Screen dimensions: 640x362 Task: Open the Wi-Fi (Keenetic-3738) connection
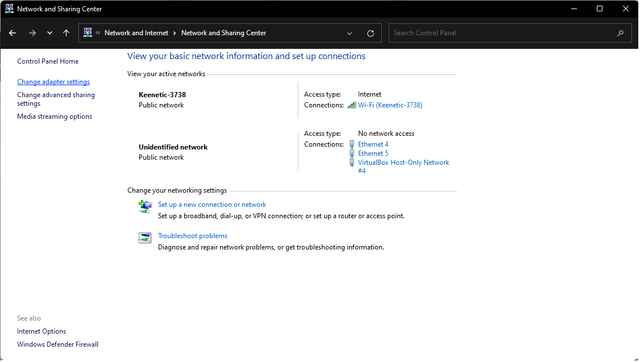(x=390, y=105)
